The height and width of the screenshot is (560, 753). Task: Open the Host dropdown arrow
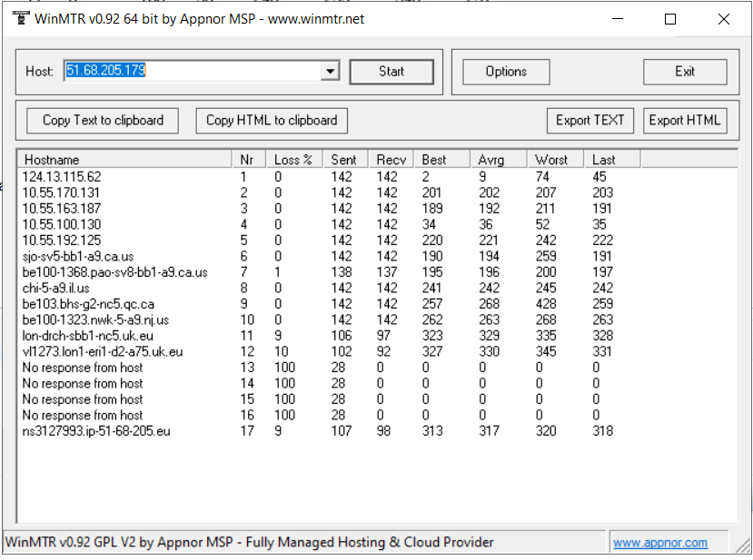(x=330, y=72)
